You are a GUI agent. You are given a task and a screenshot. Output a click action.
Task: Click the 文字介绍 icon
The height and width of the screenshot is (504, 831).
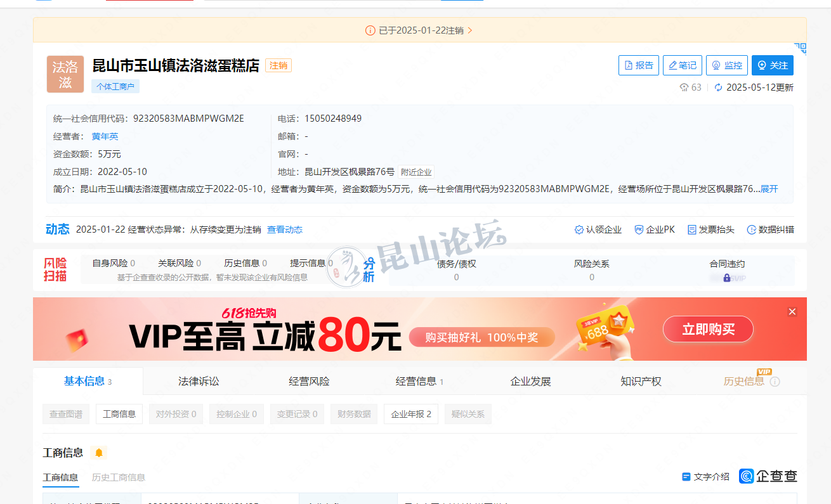686,477
